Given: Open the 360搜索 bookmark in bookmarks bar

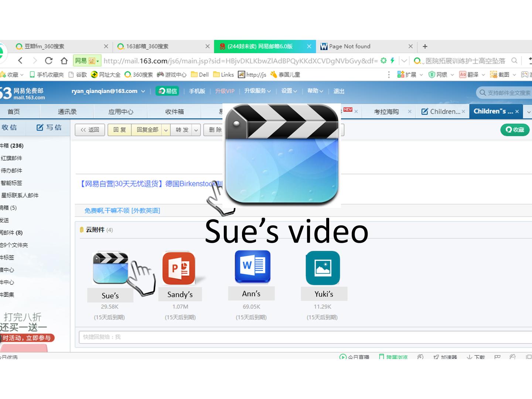Looking at the screenshot, I should tap(139, 75).
